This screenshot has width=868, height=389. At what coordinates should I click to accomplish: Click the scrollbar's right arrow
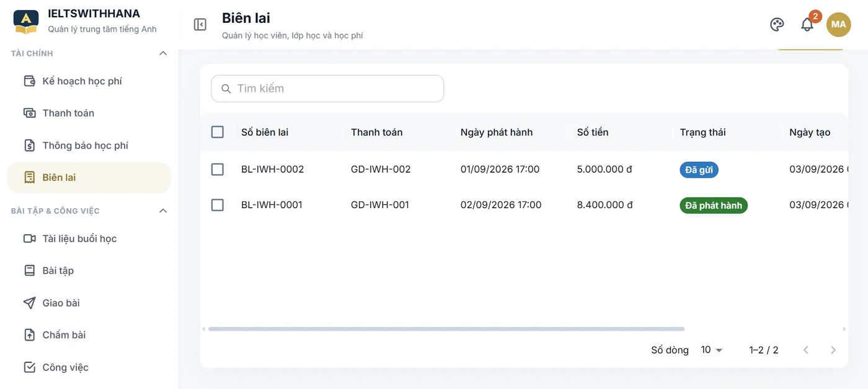844,329
